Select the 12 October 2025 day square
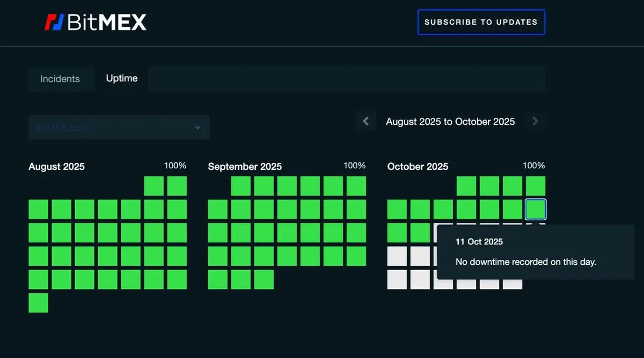The width and height of the screenshot is (644, 358). coord(397,233)
